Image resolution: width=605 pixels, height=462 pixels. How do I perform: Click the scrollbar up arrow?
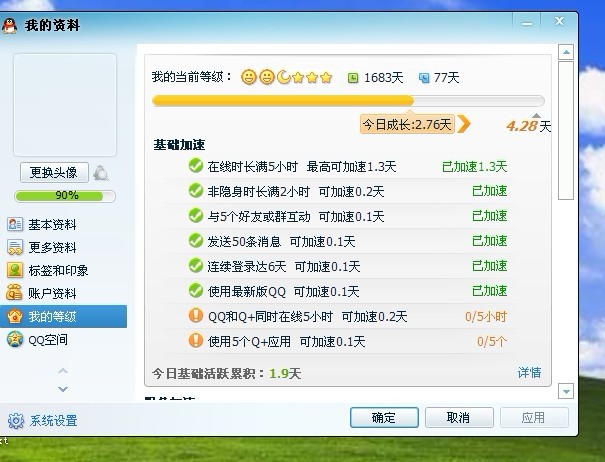point(566,52)
